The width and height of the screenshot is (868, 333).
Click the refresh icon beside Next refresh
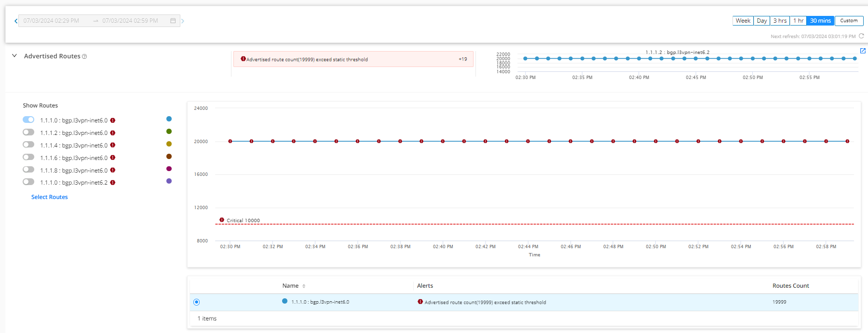click(861, 36)
